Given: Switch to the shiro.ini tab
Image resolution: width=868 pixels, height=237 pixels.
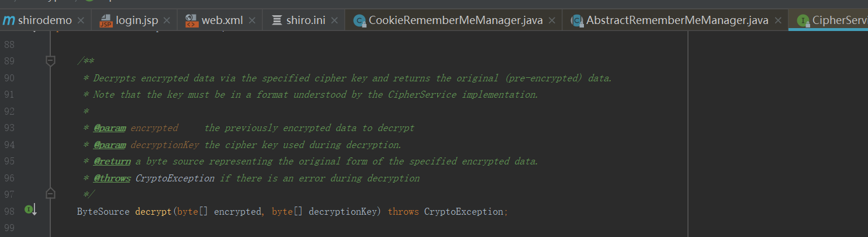Looking at the screenshot, I should pyautogui.click(x=306, y=21).
